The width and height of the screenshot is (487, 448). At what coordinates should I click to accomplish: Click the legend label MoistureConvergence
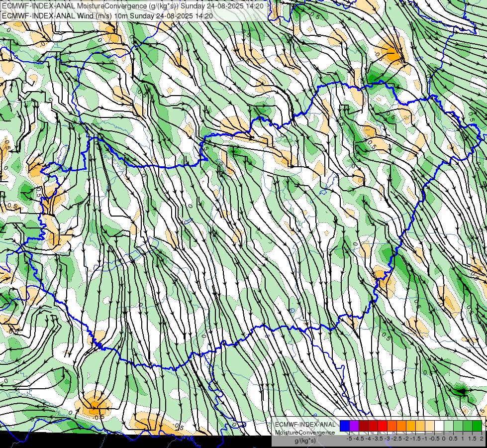click(x=305, y=433)
